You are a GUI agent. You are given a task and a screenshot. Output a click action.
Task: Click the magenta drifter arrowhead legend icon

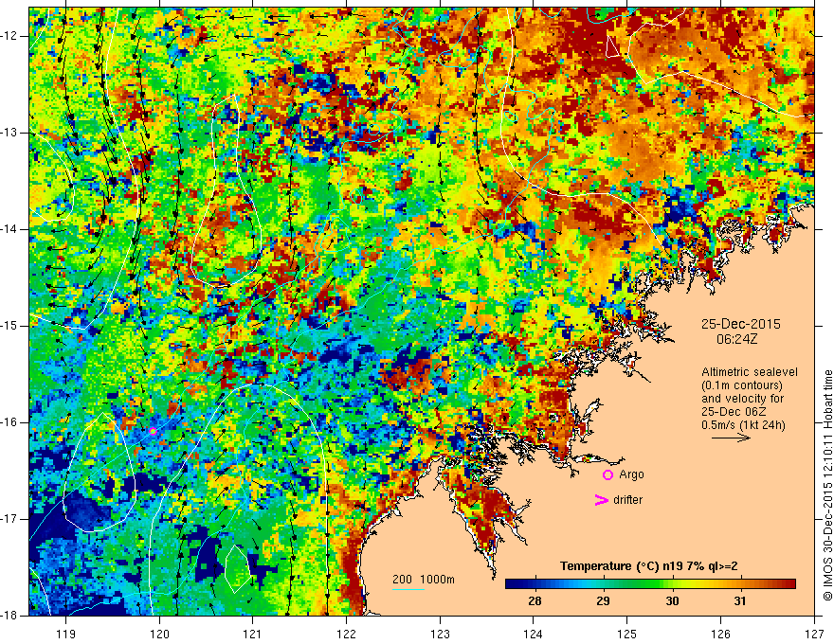tap(601, 499)
